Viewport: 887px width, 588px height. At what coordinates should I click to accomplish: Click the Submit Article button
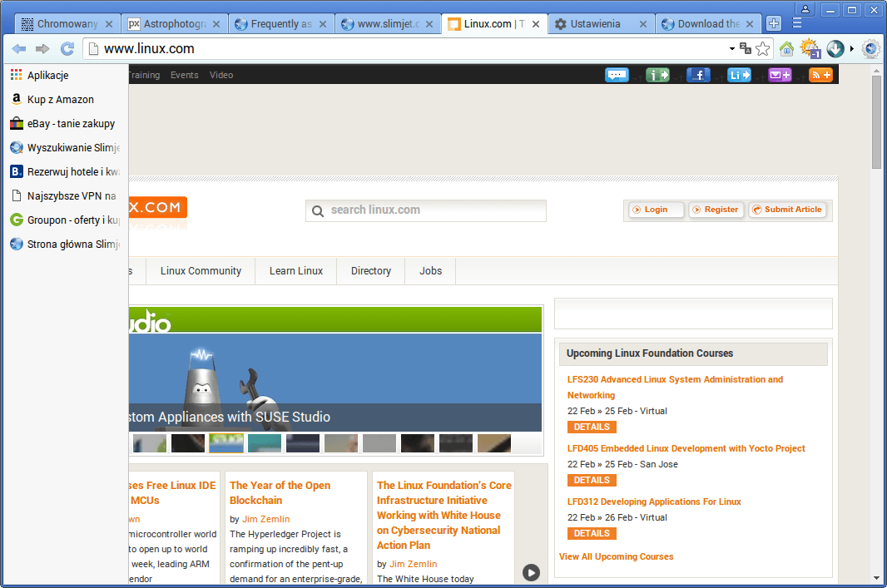coord(787,210)
